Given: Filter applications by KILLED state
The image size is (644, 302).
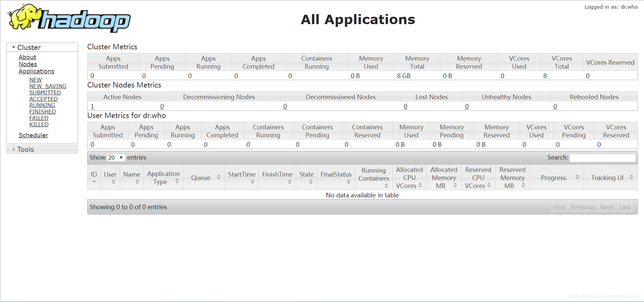Looking at the screenshot, I should pos(39,124).
